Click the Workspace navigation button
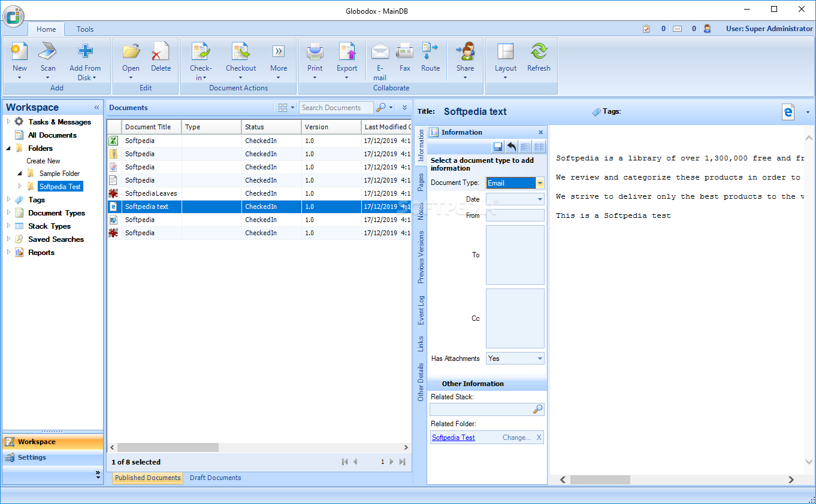 pos(53,442)
